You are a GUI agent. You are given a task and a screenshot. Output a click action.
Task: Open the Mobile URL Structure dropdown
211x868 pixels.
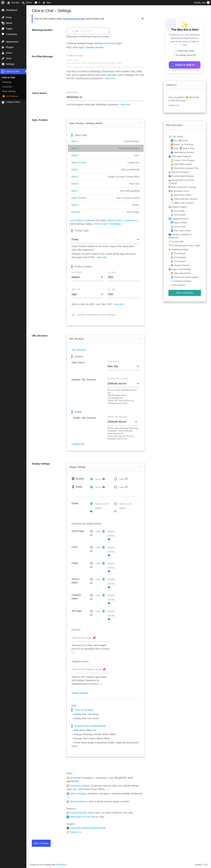point(123,422)
